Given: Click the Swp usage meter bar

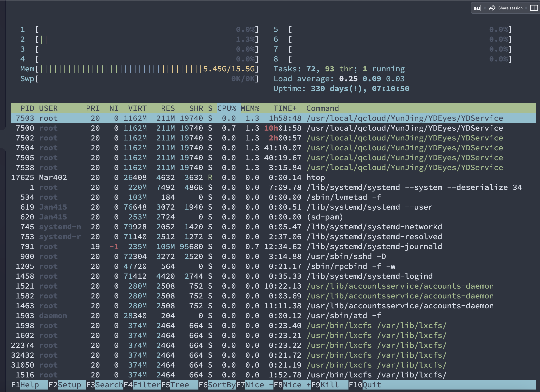Looking at the screenshot, I should pyautogui.click(x=139, y=79).
